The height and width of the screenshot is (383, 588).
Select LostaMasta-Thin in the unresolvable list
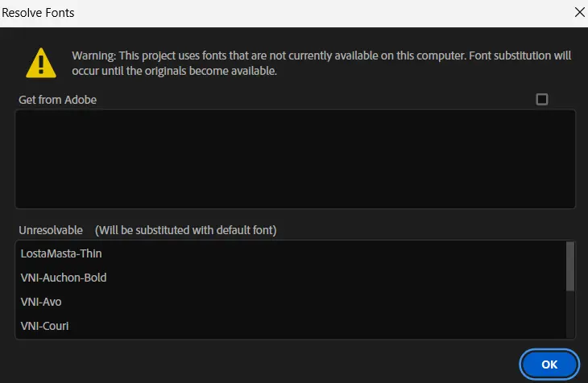point(61,253)
